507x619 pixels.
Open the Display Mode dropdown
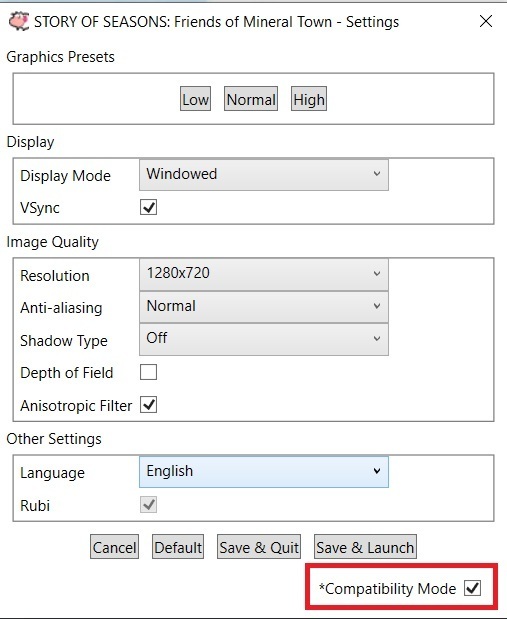tap(264, 174)
